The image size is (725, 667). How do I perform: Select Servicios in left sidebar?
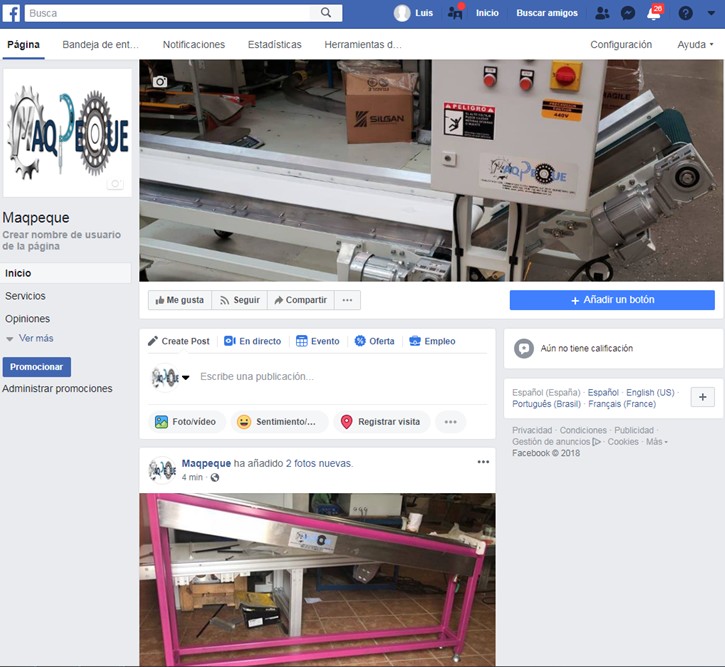point(25,296)
